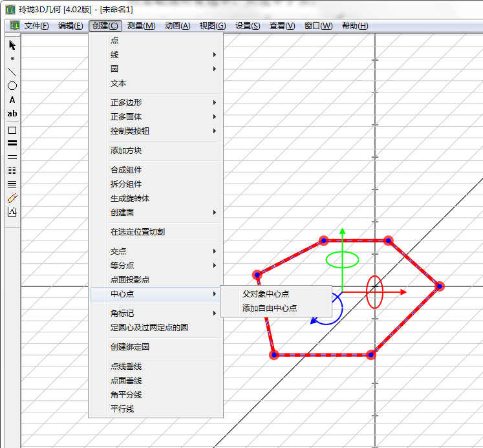
Task: Click the 'ab' label tool
Action: pyautogui.click(x=12, y=114)
